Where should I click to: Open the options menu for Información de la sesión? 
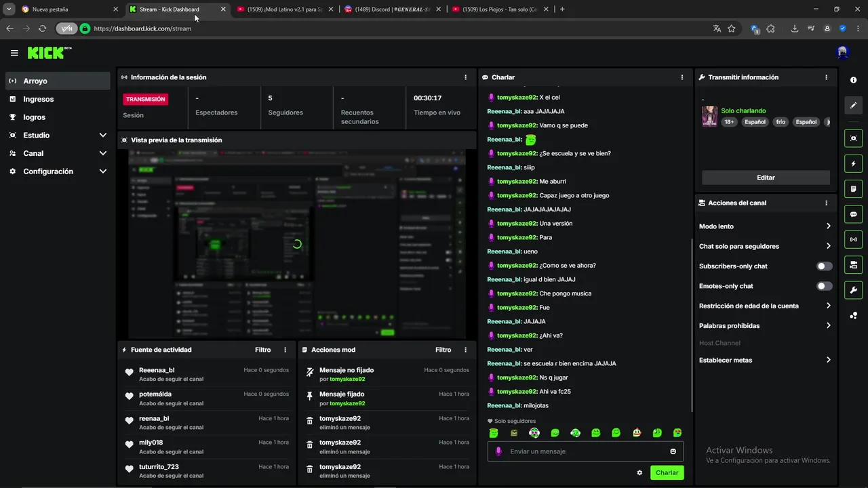coord(465,77)
